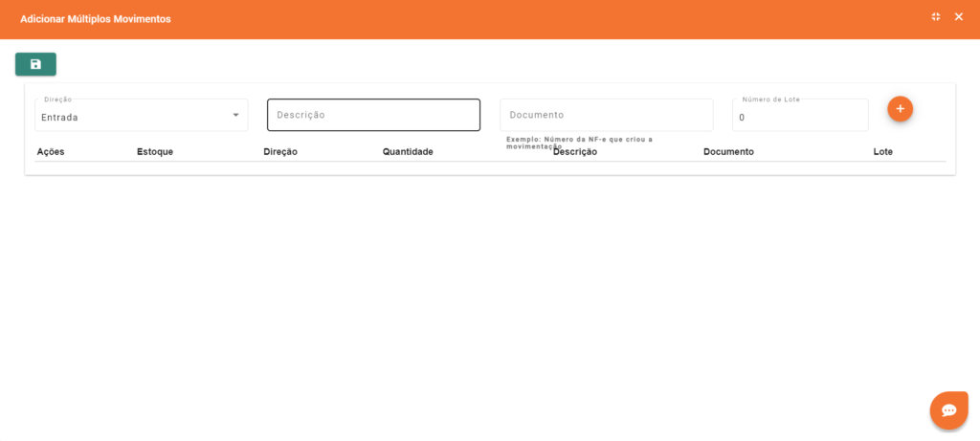980x441 pixels.
Task: Click the Número de Lote field label
Action: 770,99
